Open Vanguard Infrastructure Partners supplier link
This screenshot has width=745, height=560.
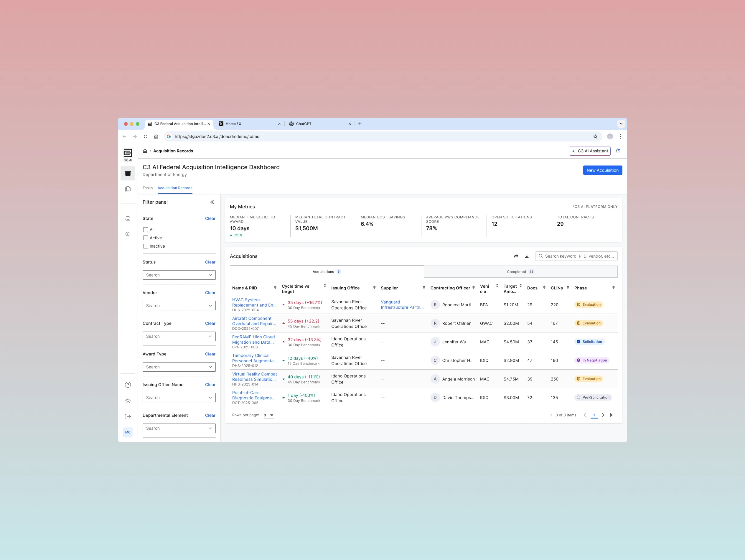(402, 304)
